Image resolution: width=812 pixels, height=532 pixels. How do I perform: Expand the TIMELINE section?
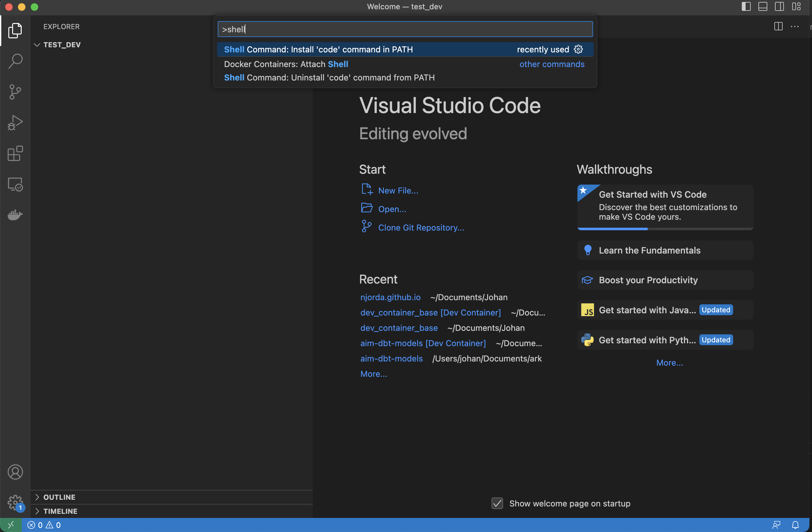pos(60,511)
